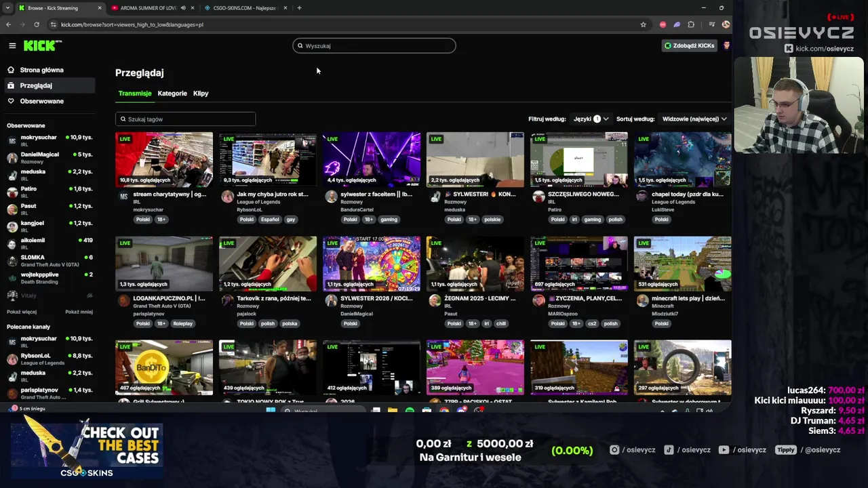The width and height of the screenshot is (868, 488).
Task: Close the AROMA SUMMER OF LOVE tab
Action: (193, 8)
